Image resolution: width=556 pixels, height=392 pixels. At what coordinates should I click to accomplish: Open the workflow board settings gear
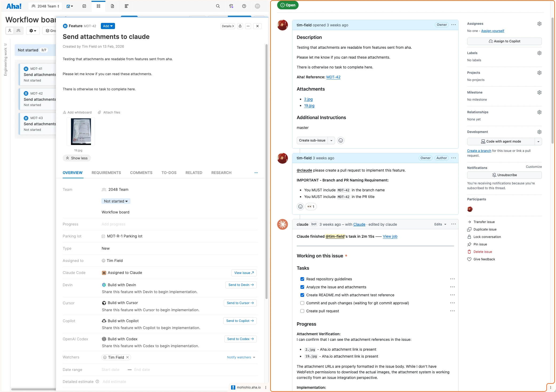(x=33, y=31)
